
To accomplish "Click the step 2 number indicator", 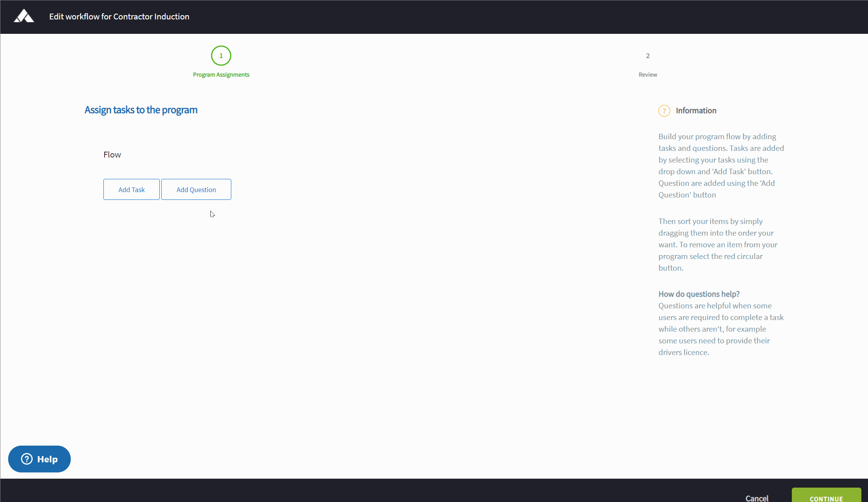I will 648,56.
